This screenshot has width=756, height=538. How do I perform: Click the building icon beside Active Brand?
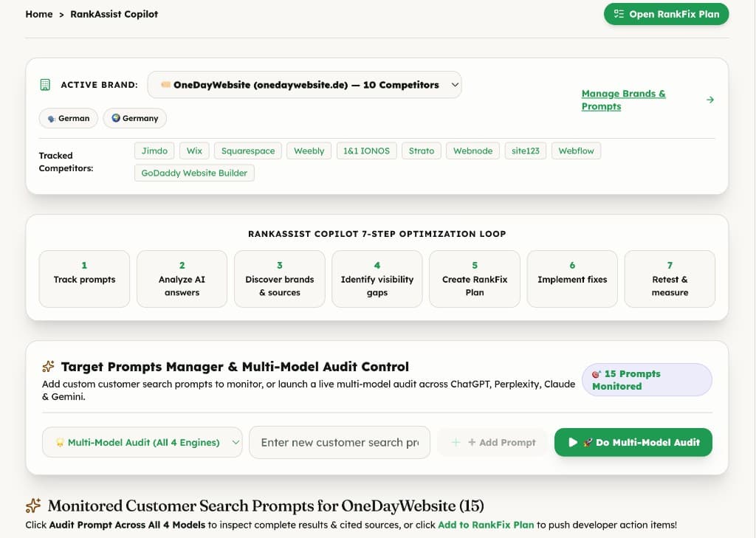click(45, 85)
